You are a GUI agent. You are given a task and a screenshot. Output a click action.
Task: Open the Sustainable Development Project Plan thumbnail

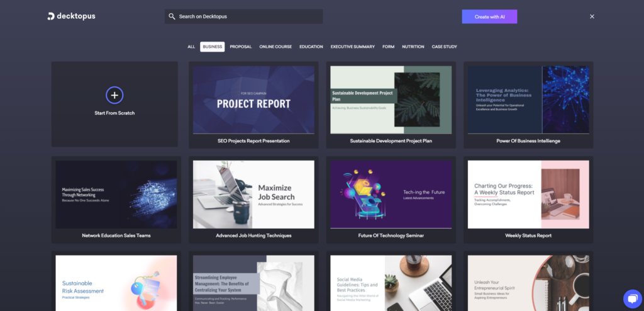(391, 100)
